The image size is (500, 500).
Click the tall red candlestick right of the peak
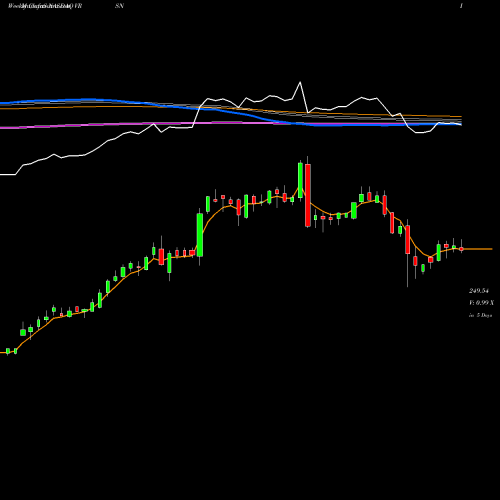[308, 195]
